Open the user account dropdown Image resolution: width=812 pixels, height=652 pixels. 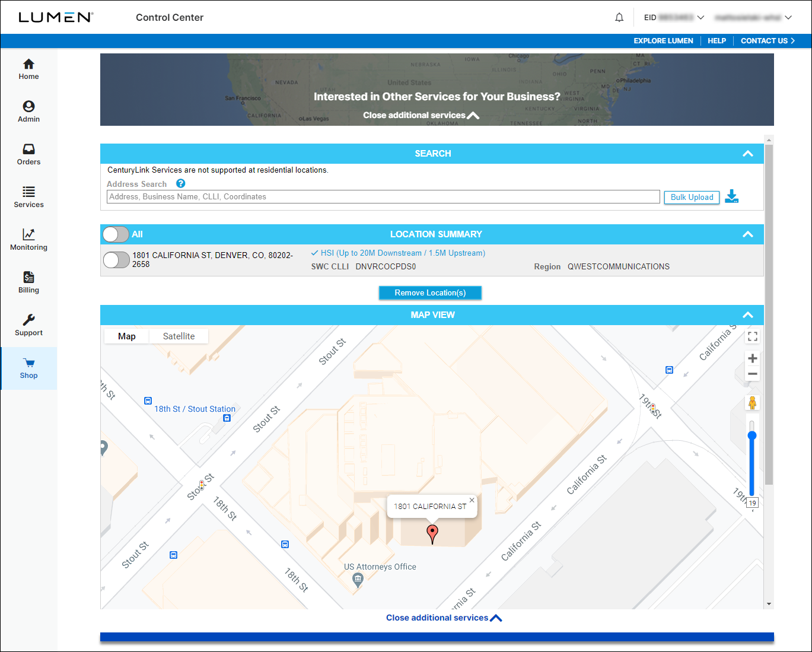(x=753, y=18)
